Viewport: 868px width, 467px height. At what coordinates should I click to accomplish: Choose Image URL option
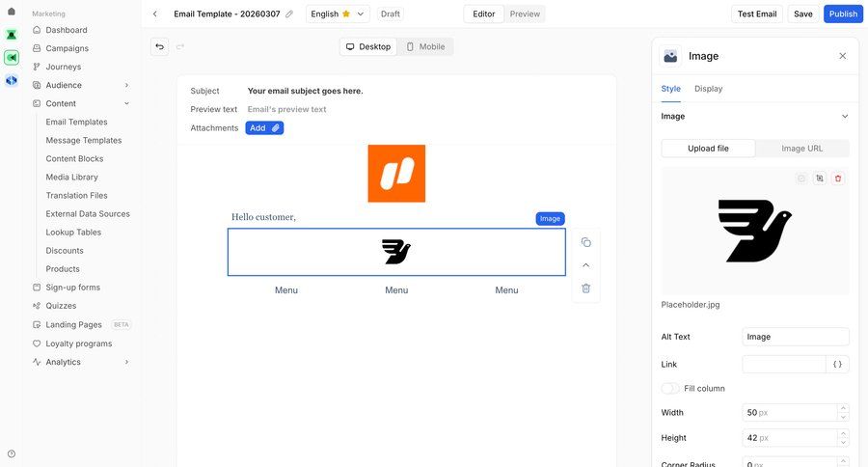801,149
